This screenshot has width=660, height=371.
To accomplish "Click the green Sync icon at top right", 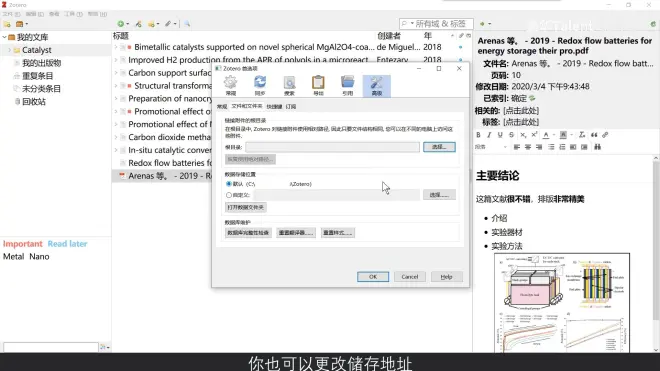I will pyautogui.click(x=653, y=24).
